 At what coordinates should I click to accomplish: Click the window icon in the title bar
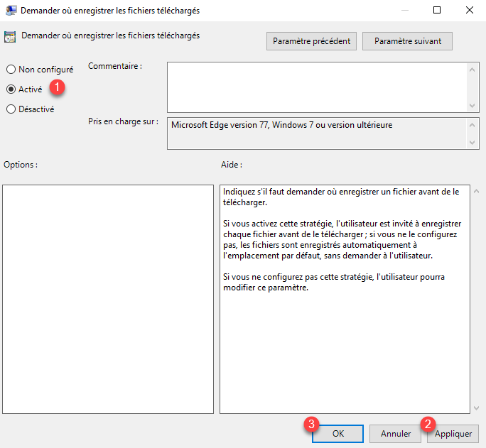(11, 11)
